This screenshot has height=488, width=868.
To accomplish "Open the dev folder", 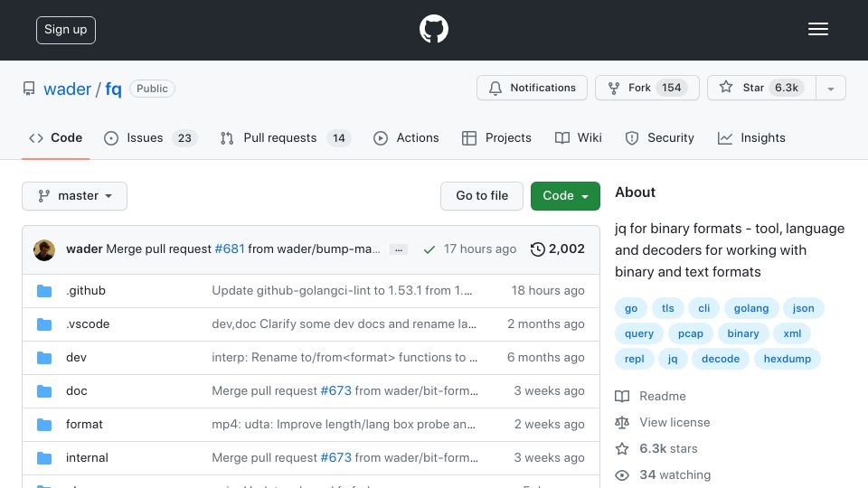I will [x=76, y=358].
